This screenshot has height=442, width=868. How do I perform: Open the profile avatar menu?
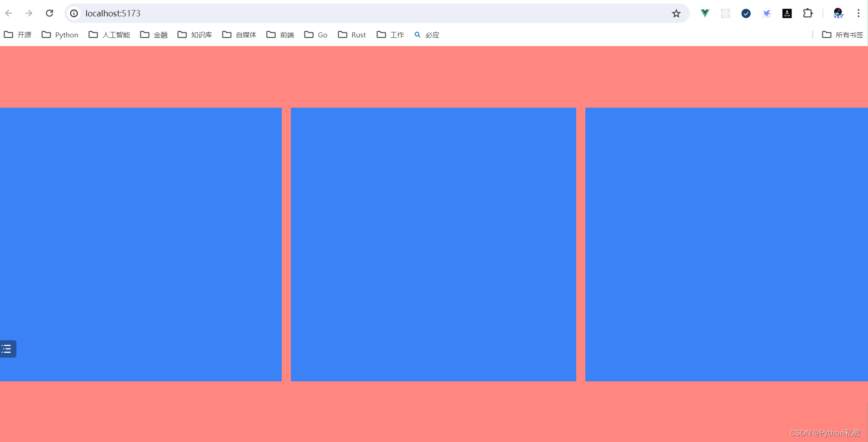pos(838,13)
